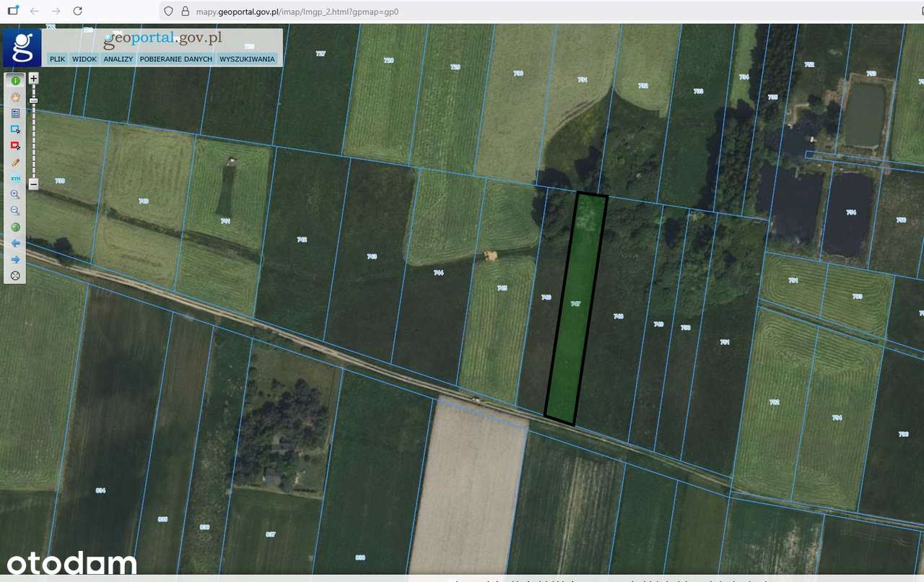
Task: Select the magnifier zoom-out tool
Action: [15, 211]
